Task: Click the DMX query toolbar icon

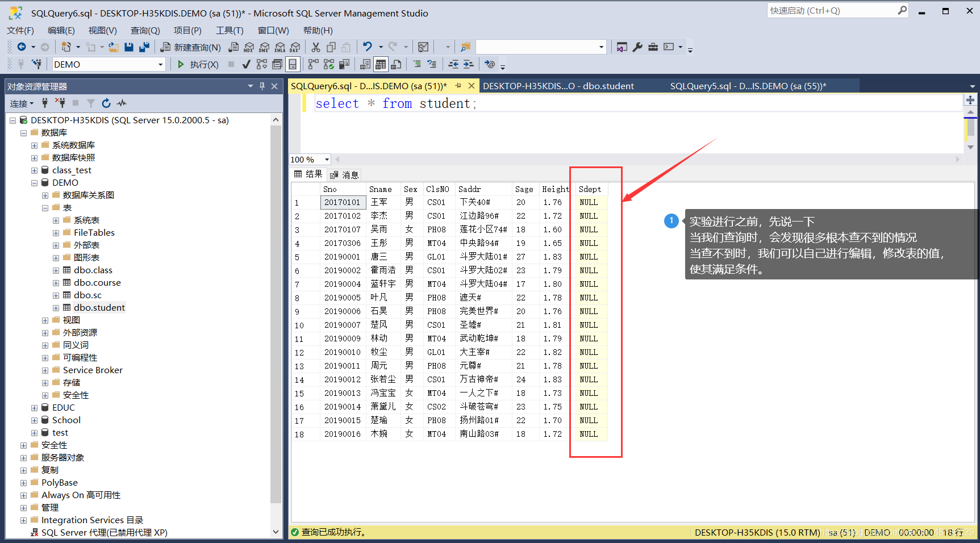Action: coord(264,47)
